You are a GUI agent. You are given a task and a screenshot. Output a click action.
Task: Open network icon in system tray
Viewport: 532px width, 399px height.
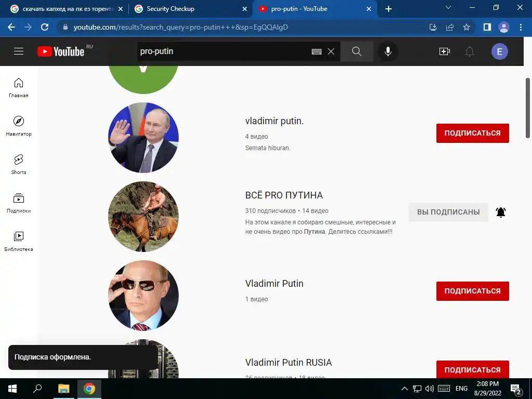pos(417,389)
